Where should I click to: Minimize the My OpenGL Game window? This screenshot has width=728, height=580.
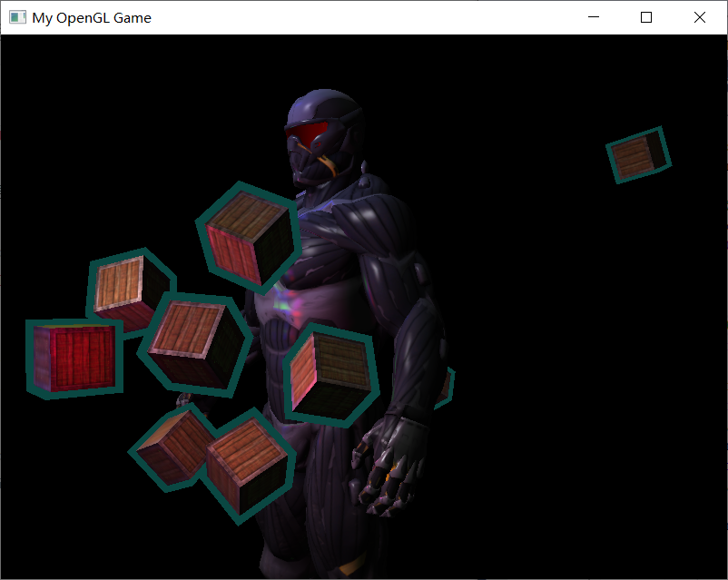pos(594,16)
